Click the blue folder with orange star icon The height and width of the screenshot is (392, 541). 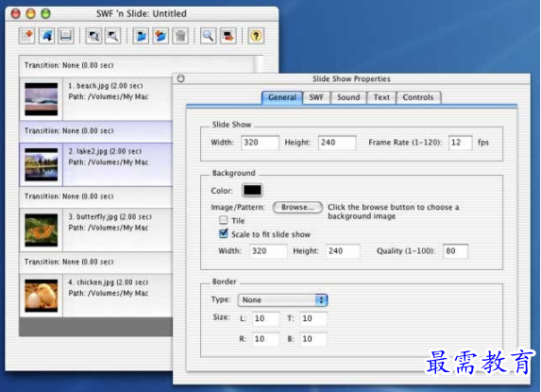161,36
